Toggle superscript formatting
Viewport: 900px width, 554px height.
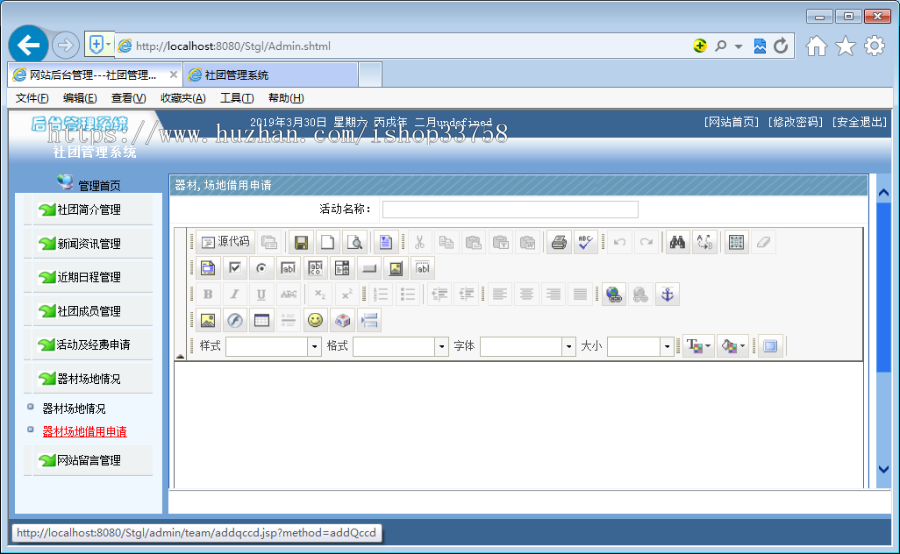(x=347, y=295)
